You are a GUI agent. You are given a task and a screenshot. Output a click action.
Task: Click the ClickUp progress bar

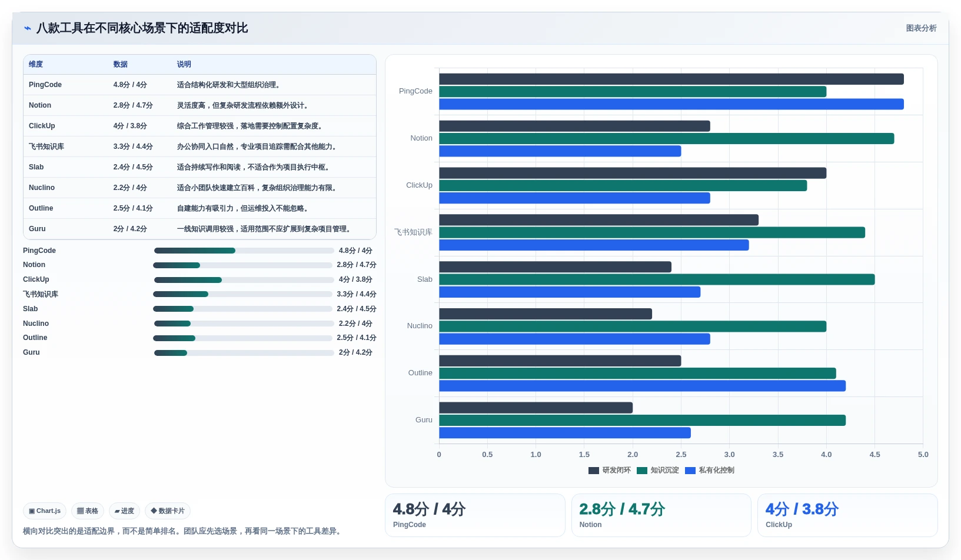pyautogui.click(x=244, y=280)
